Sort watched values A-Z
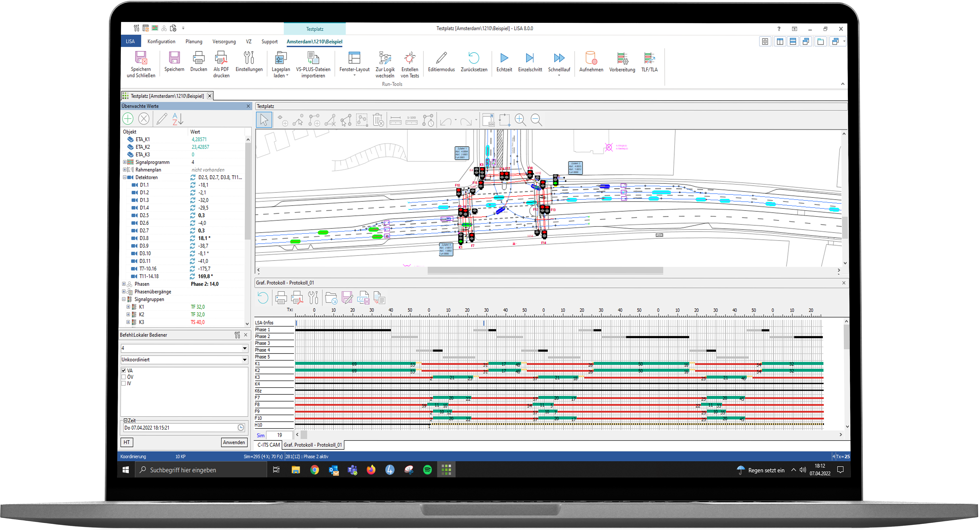980x530 pixels. [178, 119]
